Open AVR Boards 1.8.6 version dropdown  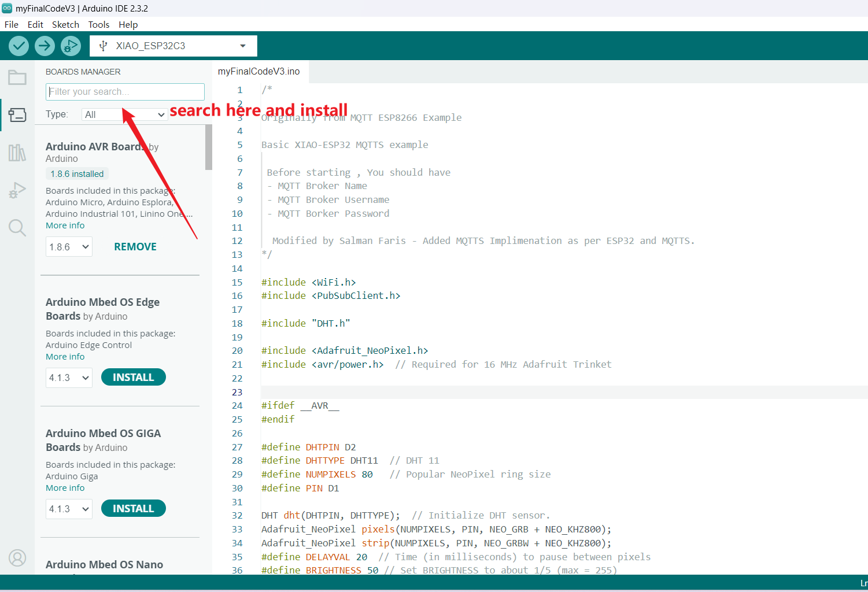coord(69,247)
